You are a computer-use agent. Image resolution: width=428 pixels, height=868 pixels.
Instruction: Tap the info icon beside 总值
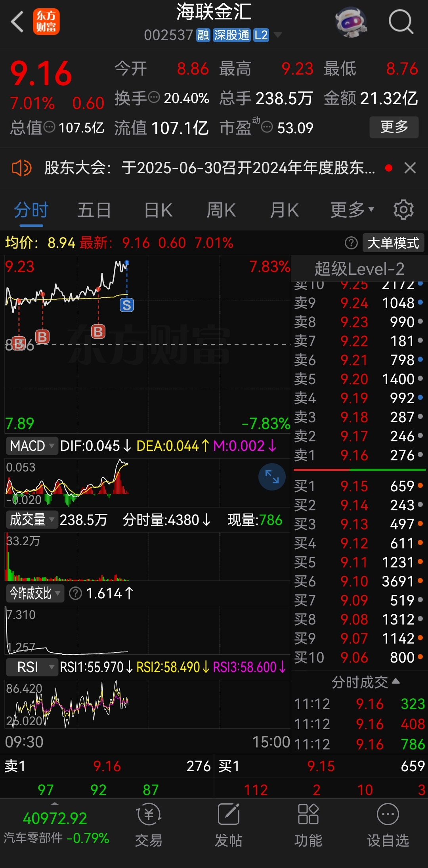click(x=49, y=127)
